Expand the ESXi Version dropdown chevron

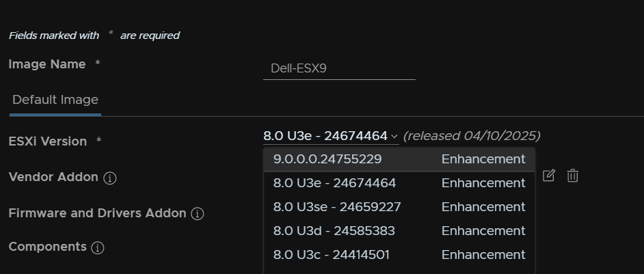coord(394,136)
